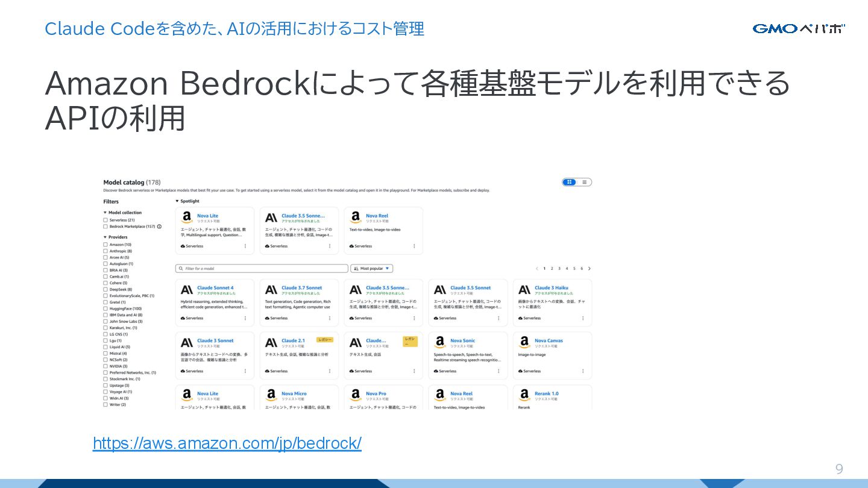
Task: Open kebab menu on Spotlight Nova Lite card
Action: tap(245, 246)
